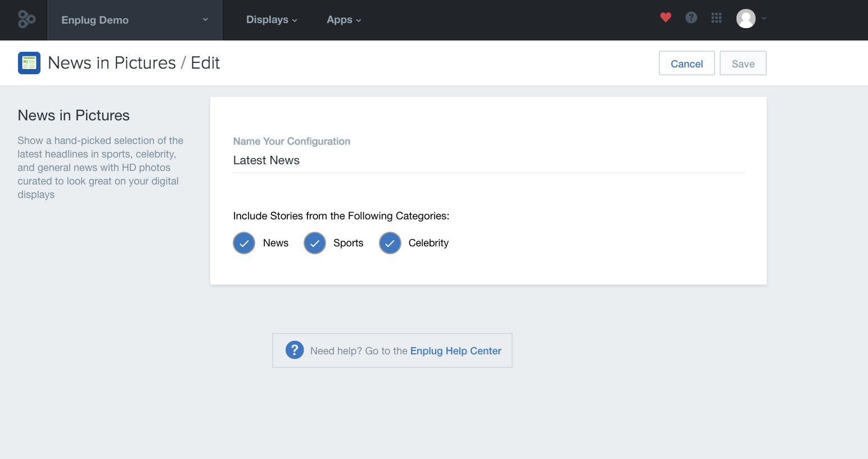868x459 pixels.
Task: Expand the user account chevron
Action: tap(764, 19)
